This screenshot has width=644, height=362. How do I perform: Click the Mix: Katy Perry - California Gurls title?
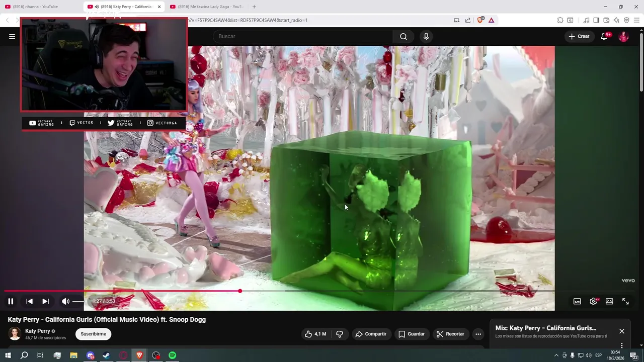pos(546,328)
